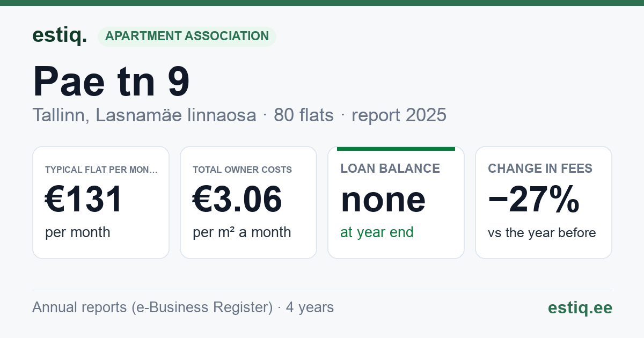
Task: Select the APARTMENT ASSOCIATION badge
Action: coord(187,36)
